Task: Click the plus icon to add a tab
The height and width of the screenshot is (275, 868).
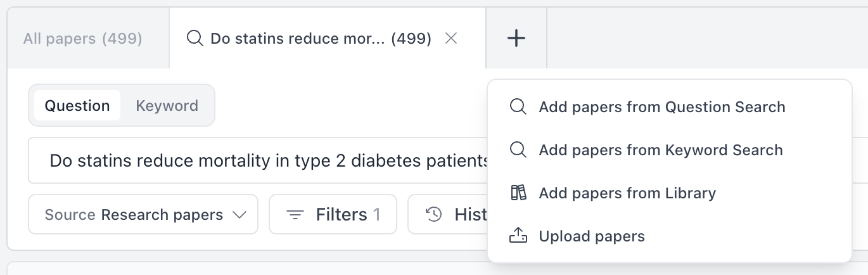Action: [516, 39]
